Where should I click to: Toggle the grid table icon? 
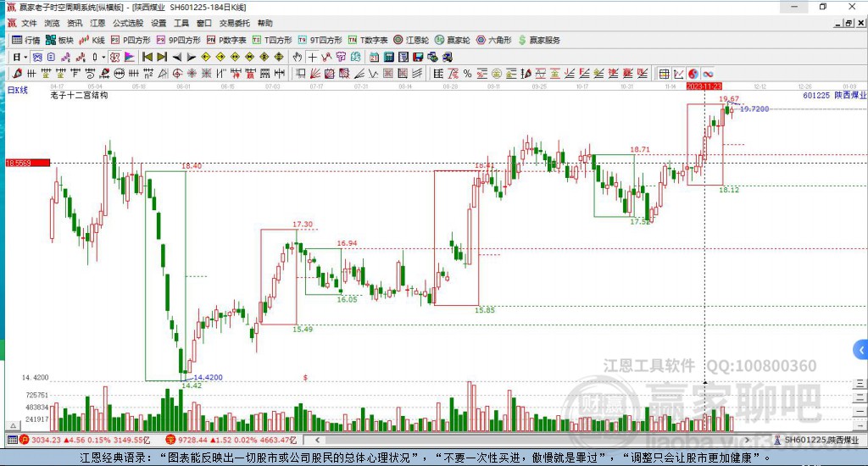click(x=664, y=74)
